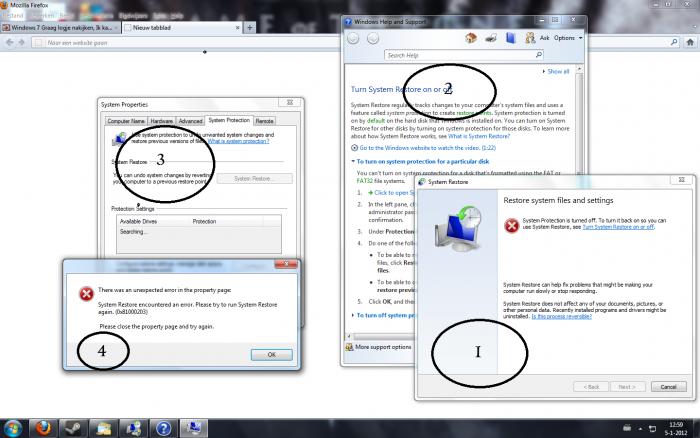This screenshot has width=700, height=438.
Task: Open the 'What is System Restore?' link
Action: 479,136
